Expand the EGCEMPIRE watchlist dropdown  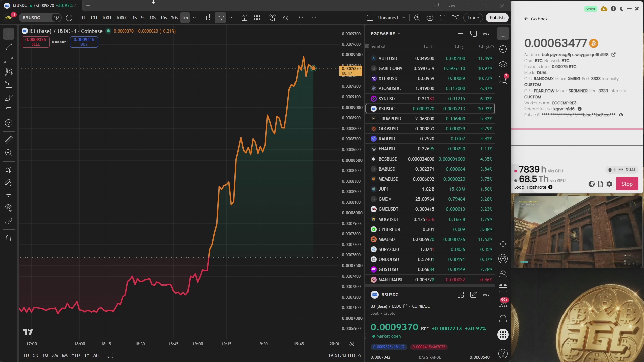[399, 34]
